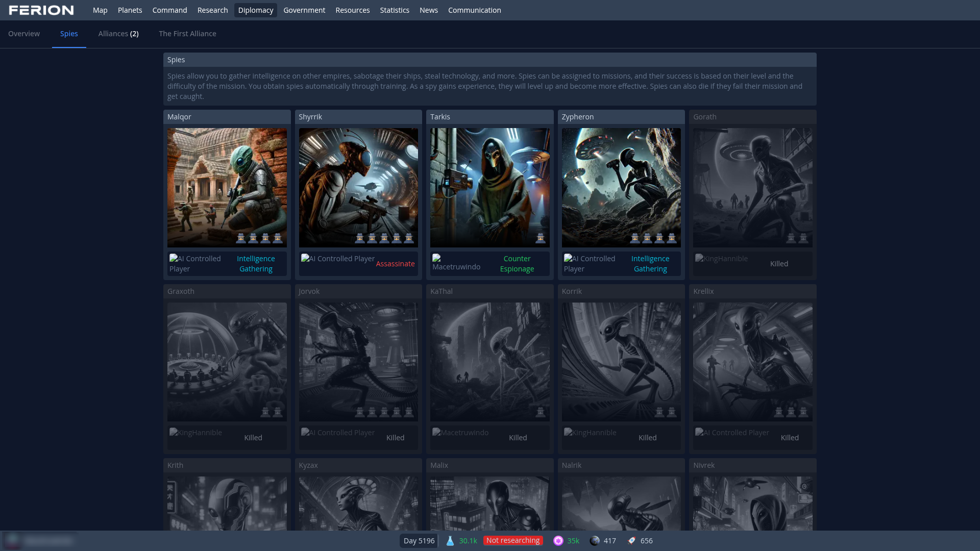Open the Communication menu
This screenshot has width=980, height=551.
pyautogui.click(x=474, y=10)
